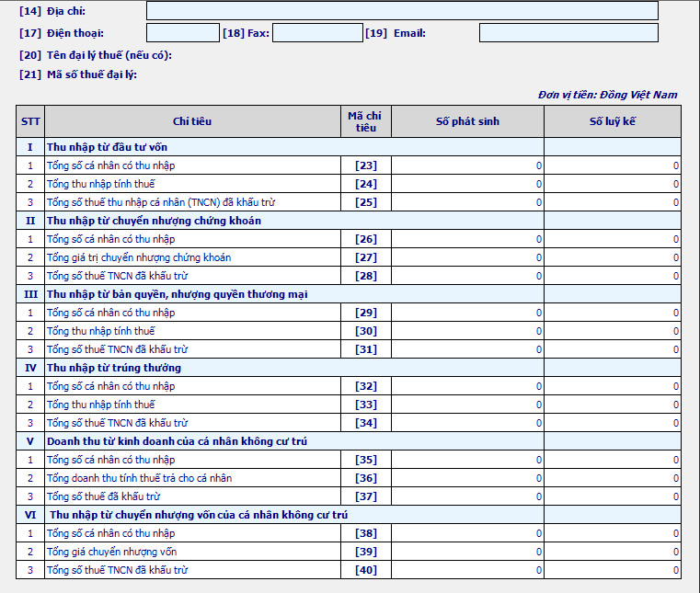
Task: Select Số phát sinh cell for code [37]
Action: (x=467, y=496)
